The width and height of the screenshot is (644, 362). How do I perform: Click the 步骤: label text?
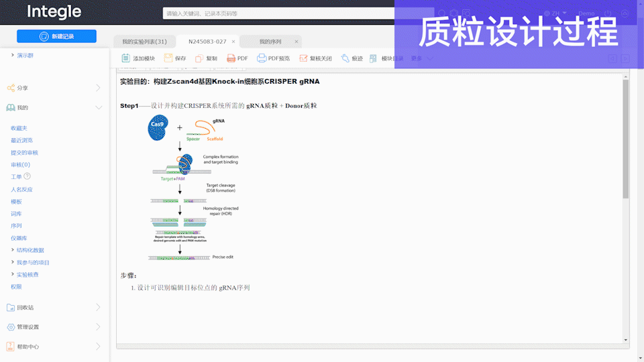129,276
